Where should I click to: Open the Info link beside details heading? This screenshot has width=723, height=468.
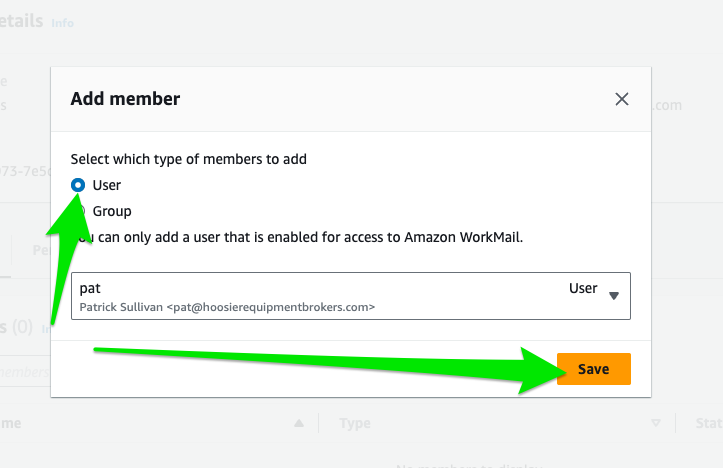(x=62, y=23)
